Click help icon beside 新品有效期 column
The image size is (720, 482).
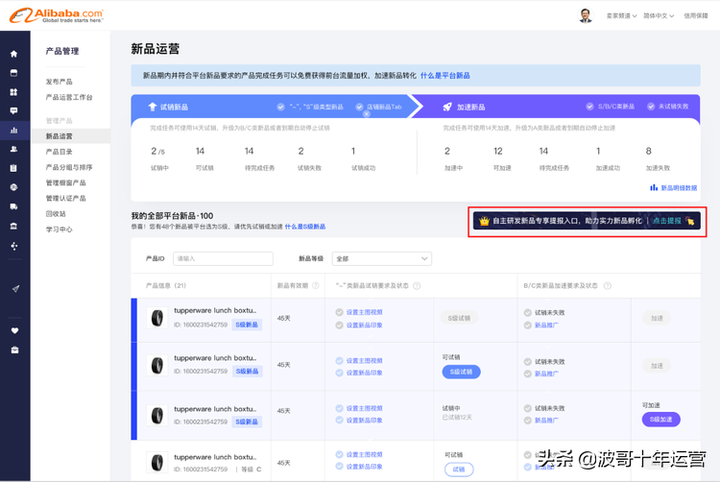coord(315,286)
